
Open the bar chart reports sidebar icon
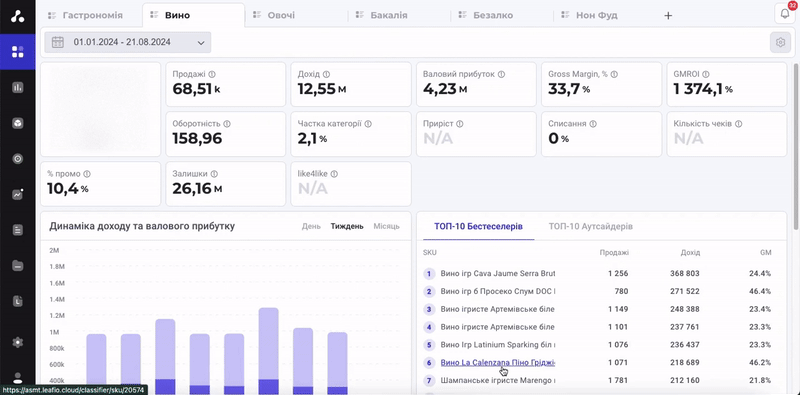pyautogui.click(x=18, y=87)
